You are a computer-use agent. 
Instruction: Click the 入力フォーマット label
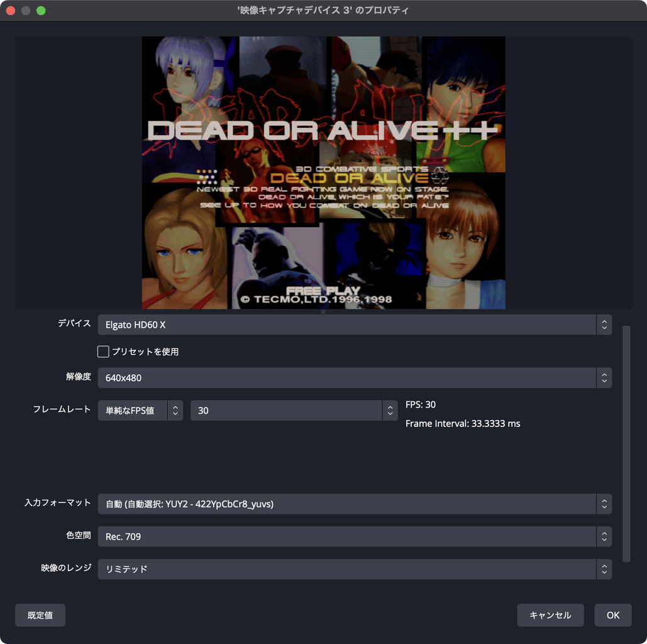58,503
